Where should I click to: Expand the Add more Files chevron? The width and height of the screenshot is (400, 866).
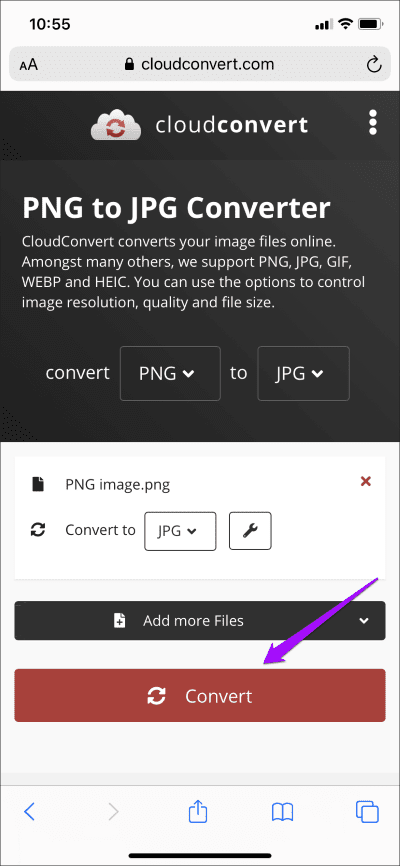pyautogui.click(x=364, y=621)
